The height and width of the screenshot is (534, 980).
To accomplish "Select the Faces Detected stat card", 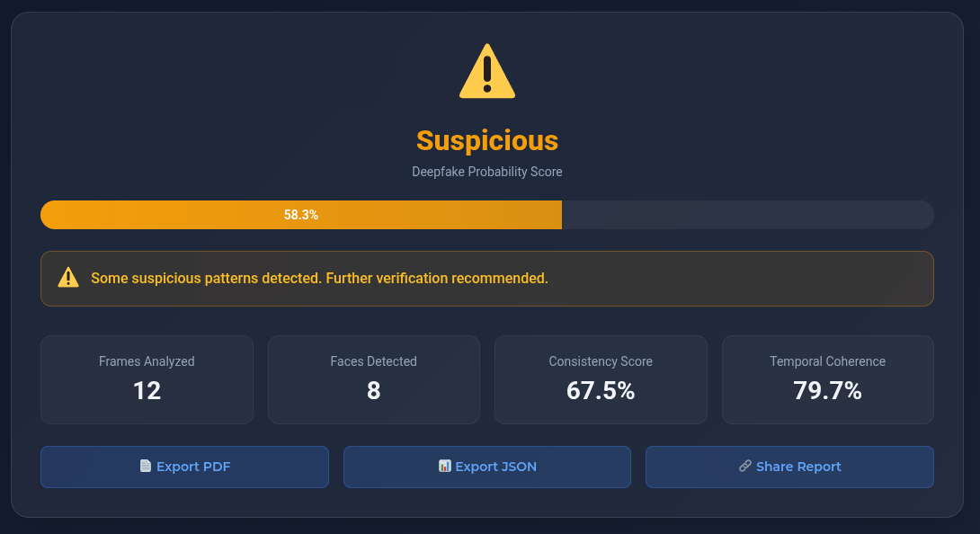I will 373,378.
